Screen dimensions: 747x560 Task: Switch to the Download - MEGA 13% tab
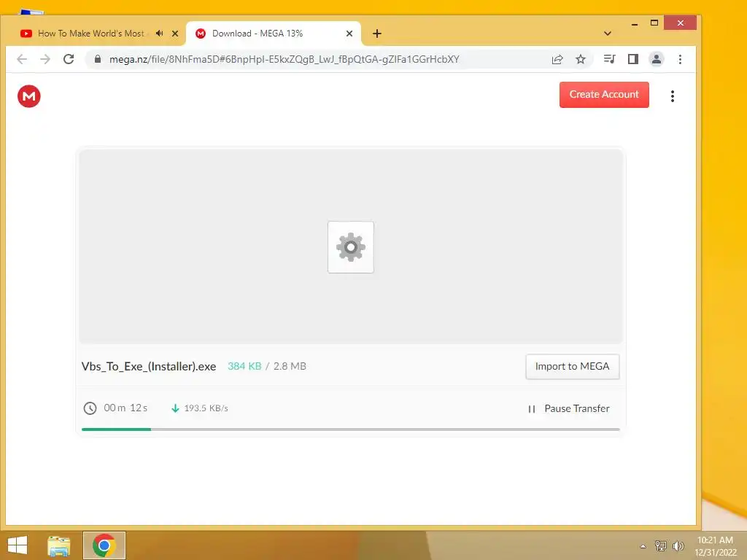point(258,34)
